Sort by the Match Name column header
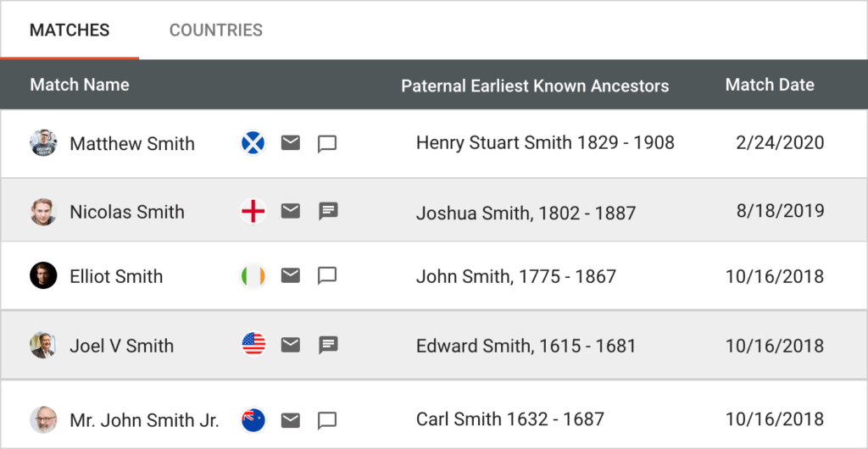The image size is (868, 449). click(80, 85)
